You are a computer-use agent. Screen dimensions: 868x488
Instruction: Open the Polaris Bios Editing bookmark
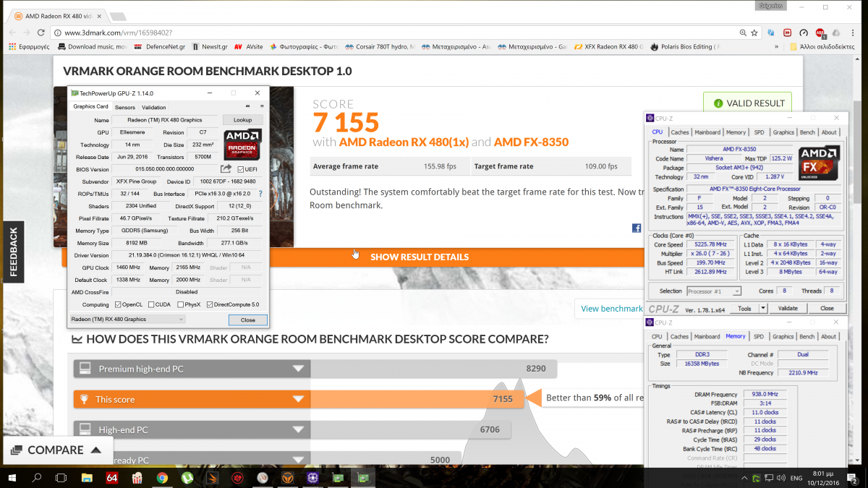pyautogui.click(x=685, y=46)
